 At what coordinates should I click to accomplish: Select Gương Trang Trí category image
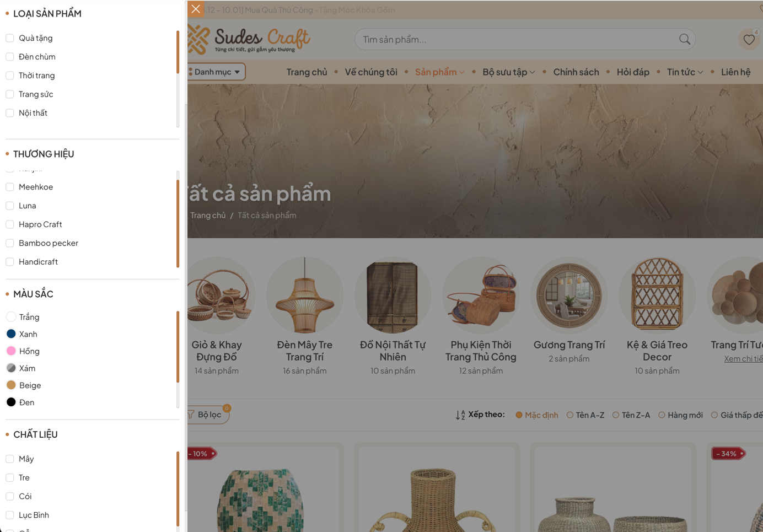coord(569,295)
